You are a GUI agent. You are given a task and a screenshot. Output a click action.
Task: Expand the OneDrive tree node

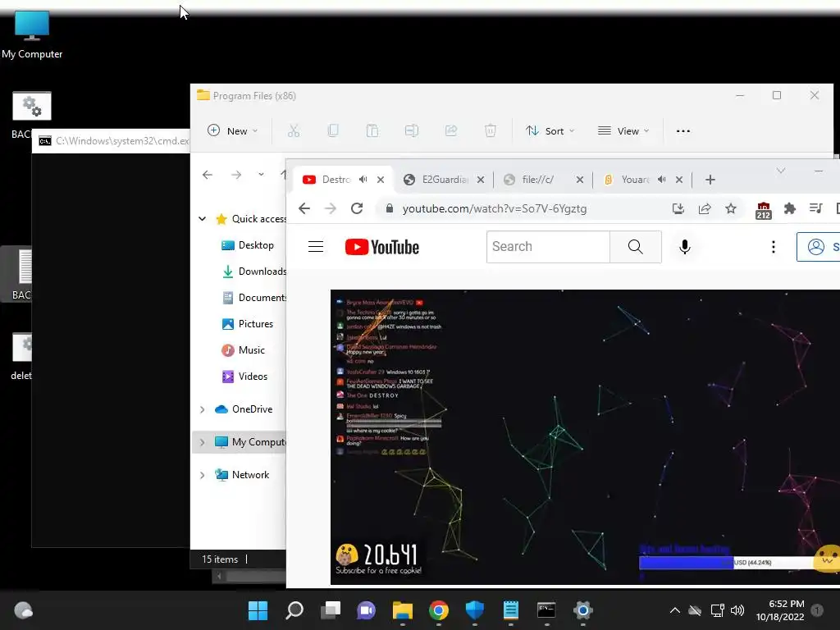(202, 409)
